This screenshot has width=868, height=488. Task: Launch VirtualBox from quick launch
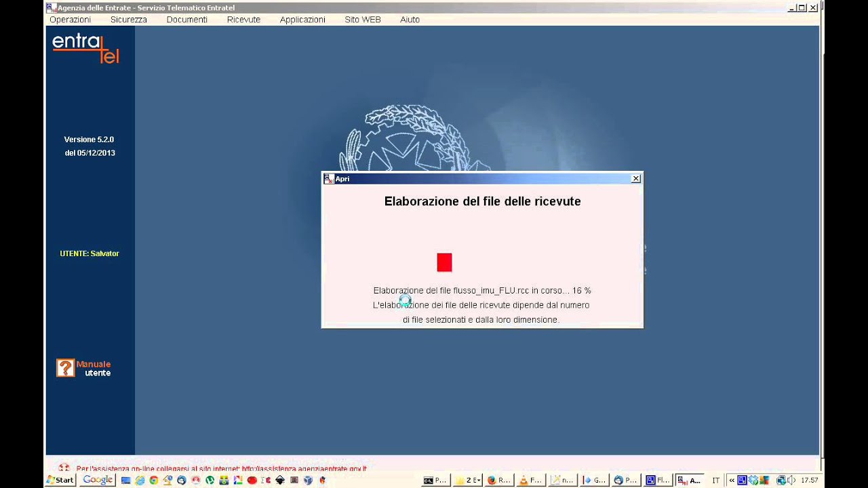(309, 481)
